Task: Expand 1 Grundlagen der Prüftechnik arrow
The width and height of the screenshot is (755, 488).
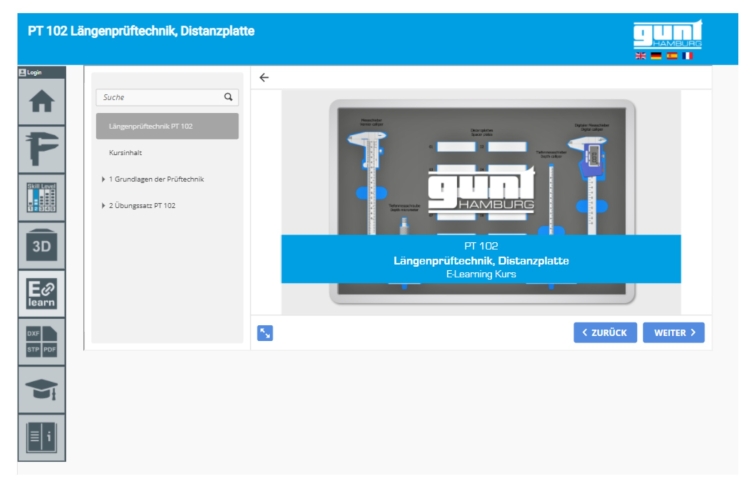Action: pyautogui.click(x=103, y=179)
